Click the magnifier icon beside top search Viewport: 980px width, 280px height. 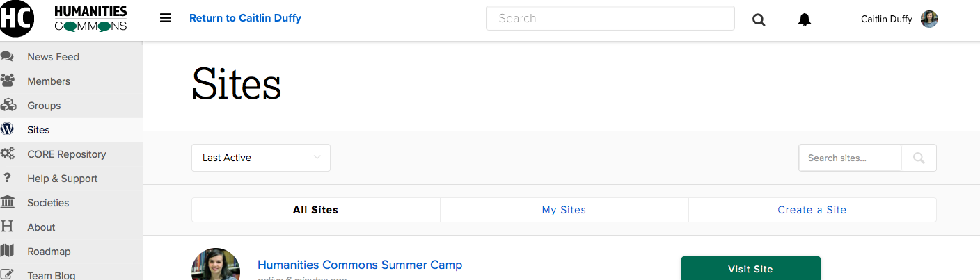(759, 19)
